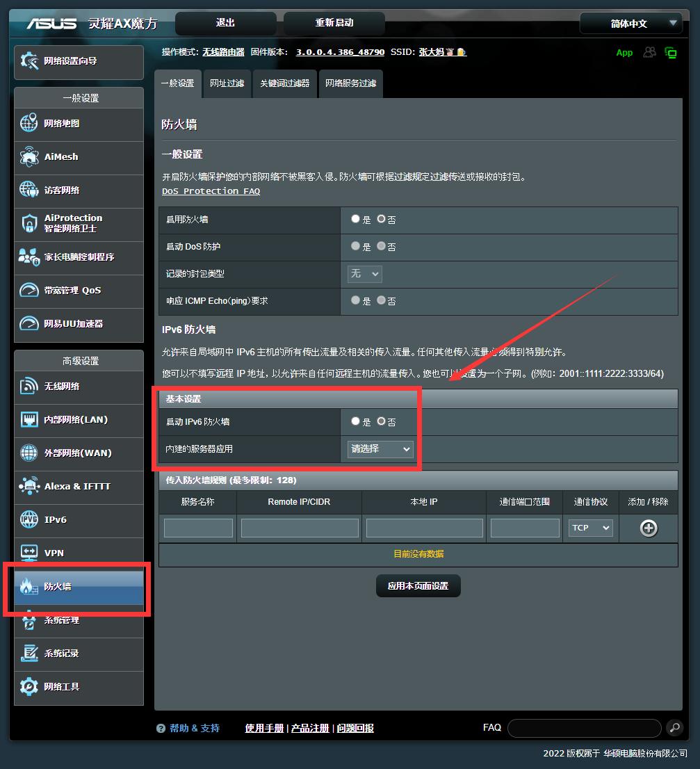Open the 通信协议 TCP dropdown

click(x=589, y=528)
